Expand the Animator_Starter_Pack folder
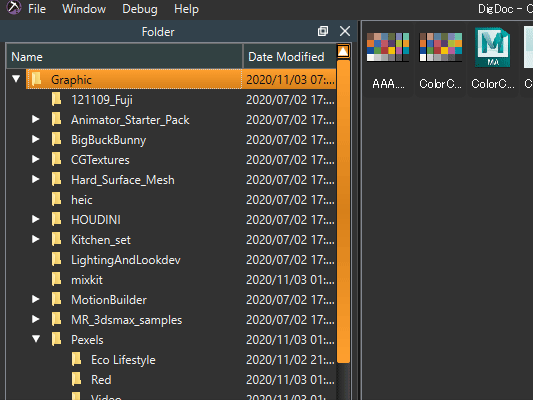 click(35, 119)
